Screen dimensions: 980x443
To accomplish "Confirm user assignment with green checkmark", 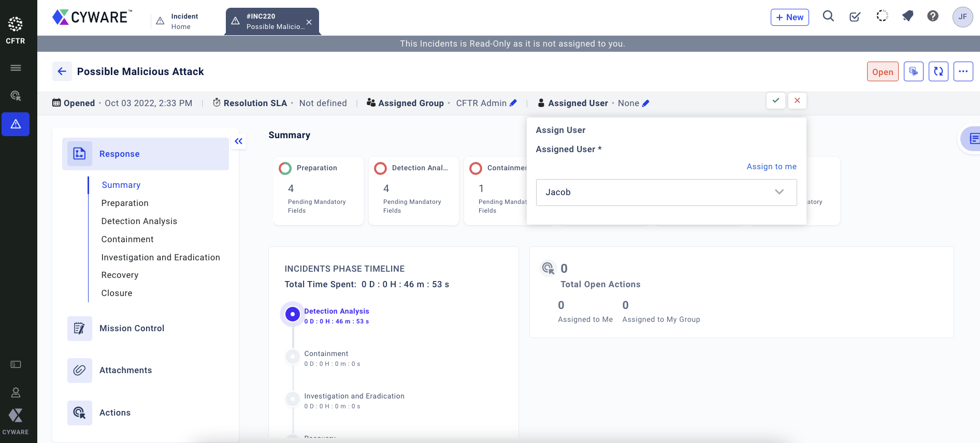I will [775, 100].
